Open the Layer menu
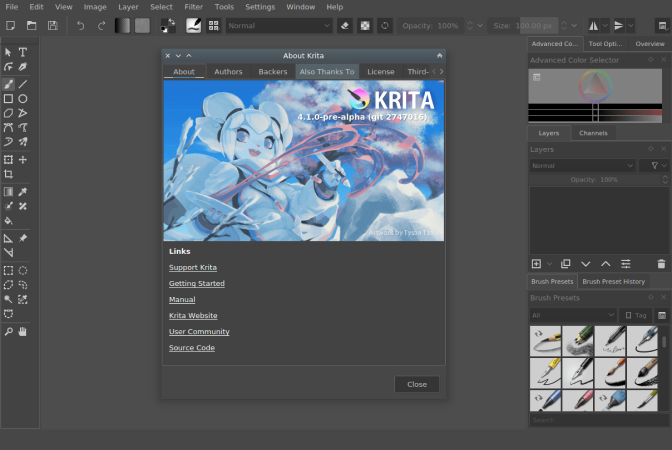The image size is (672, 450). 128,7
